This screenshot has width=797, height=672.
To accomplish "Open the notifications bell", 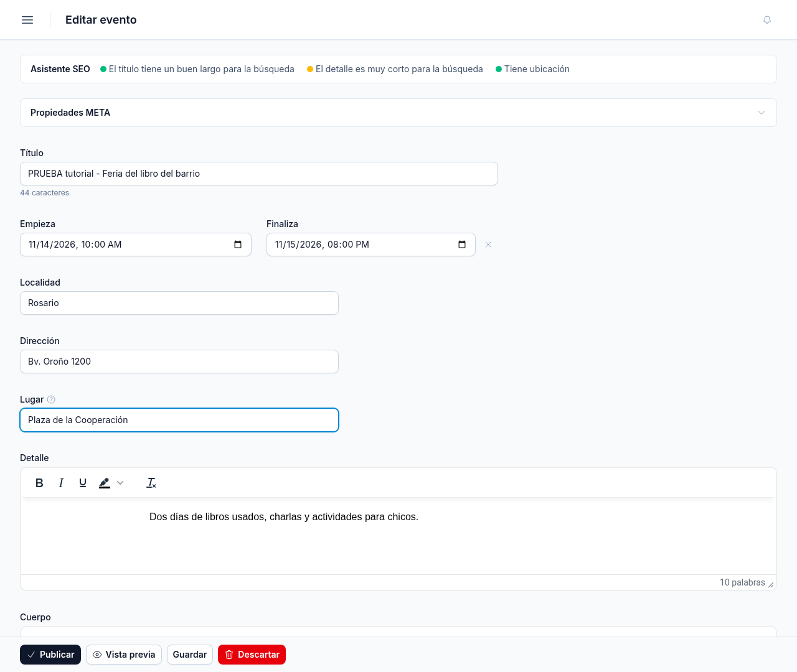I will coord(767,20).
